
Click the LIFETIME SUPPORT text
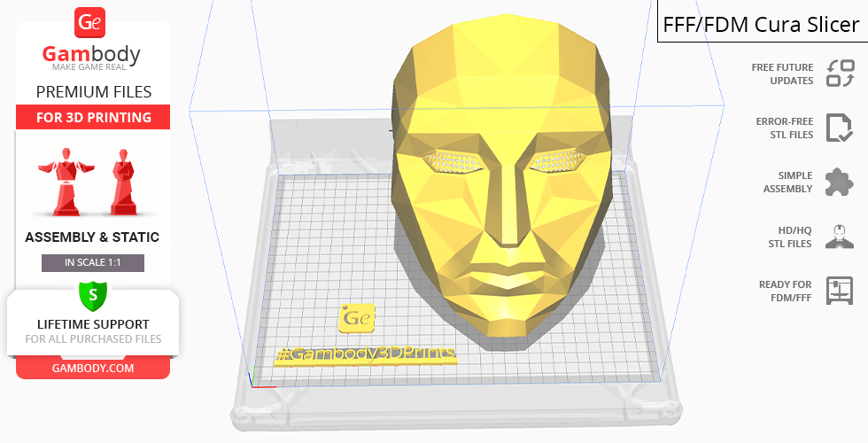click(x=93, y=324)
